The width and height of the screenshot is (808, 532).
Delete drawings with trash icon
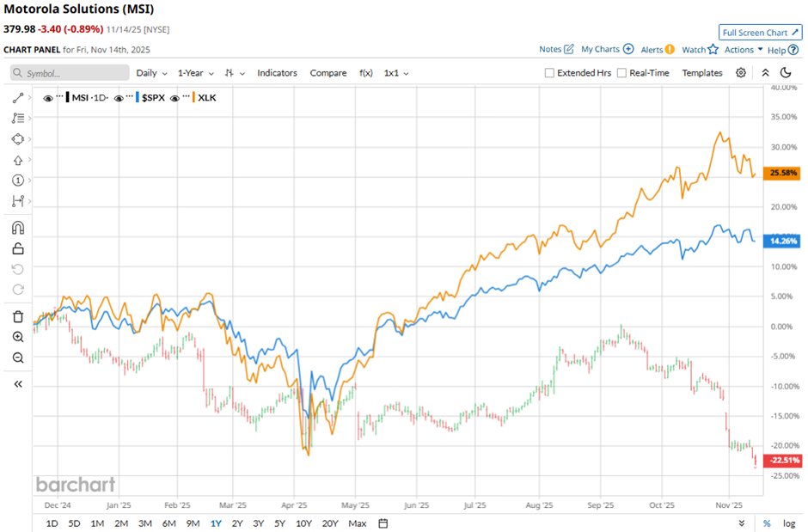[18, 316]
